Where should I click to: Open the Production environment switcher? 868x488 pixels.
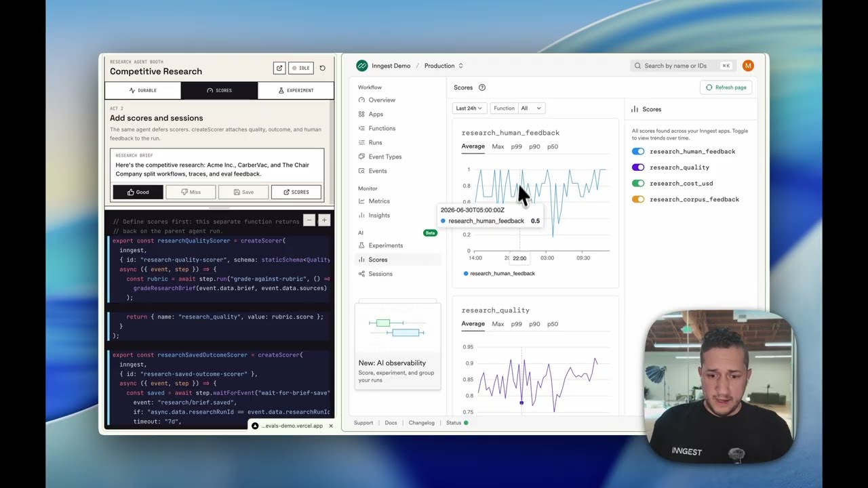(443, 66)
